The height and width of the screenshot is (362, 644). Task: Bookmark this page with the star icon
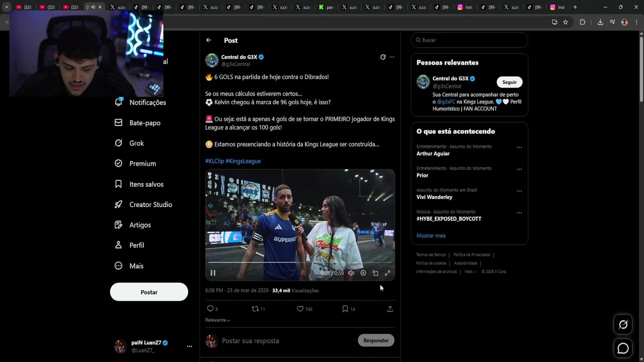tap(566, 22)
